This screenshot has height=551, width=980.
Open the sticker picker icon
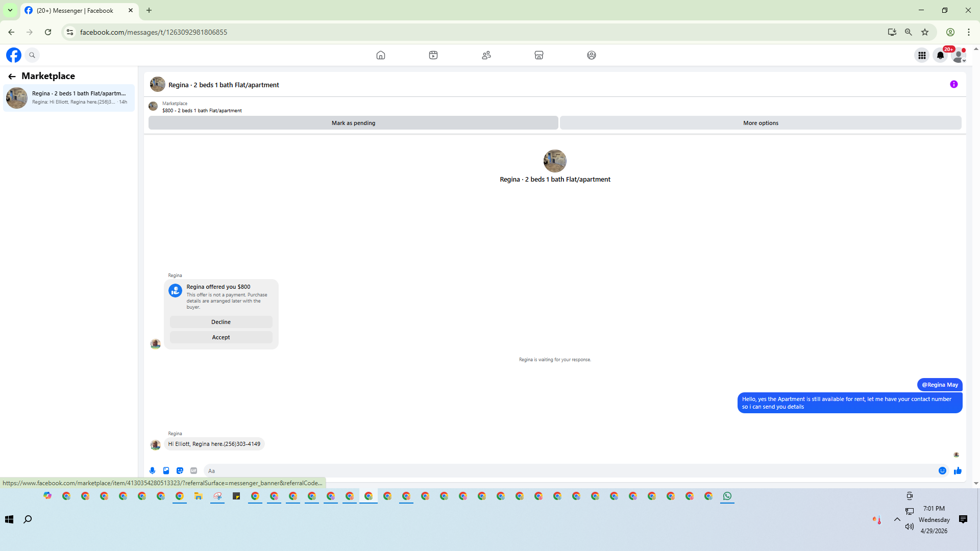pyautogui.click(x=180, y=471)
